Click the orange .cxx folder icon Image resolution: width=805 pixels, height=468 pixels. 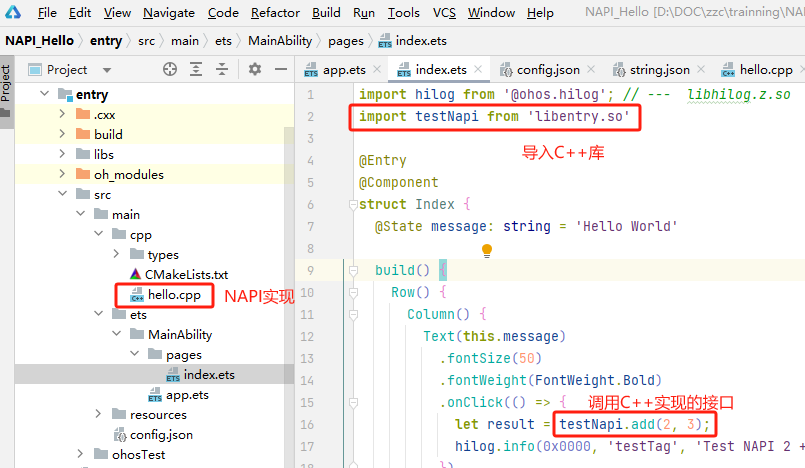83,114
